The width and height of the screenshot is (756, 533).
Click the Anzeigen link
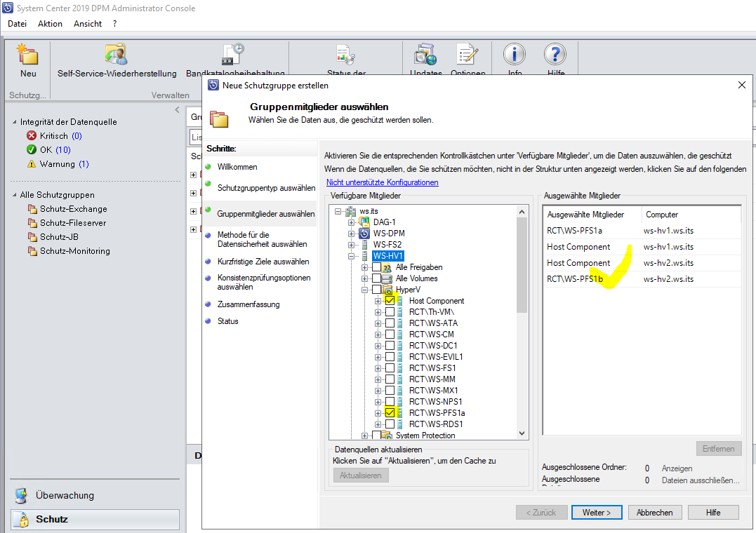pyautogui.click(x=677, y=468)
